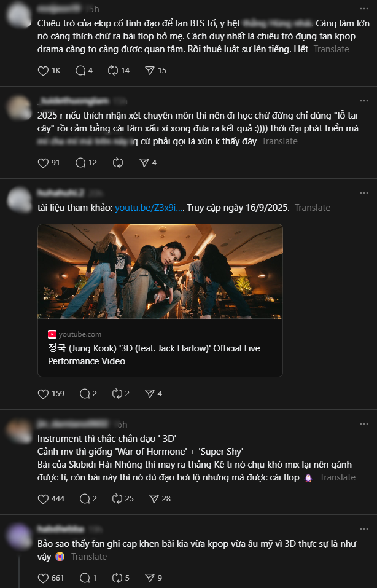Screen dimensions: 377x588
Task: Like the post with 661 likes
Action: click(x=43, y=578)
